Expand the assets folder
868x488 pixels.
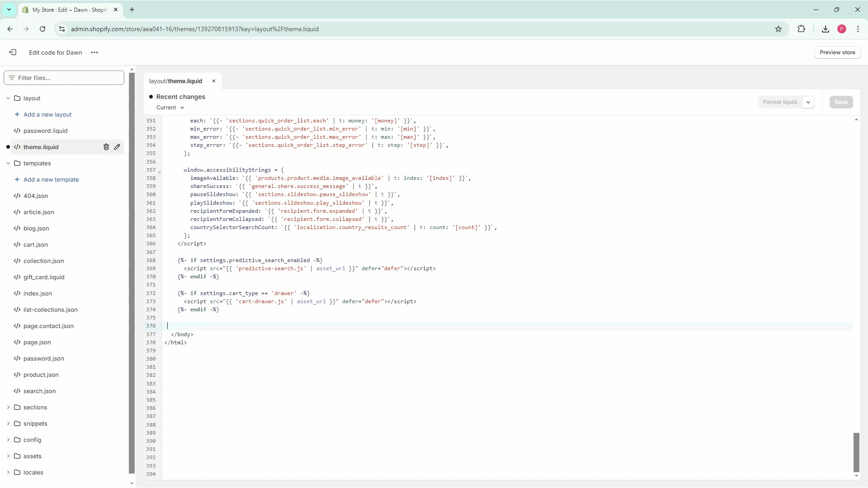point(8,456)
